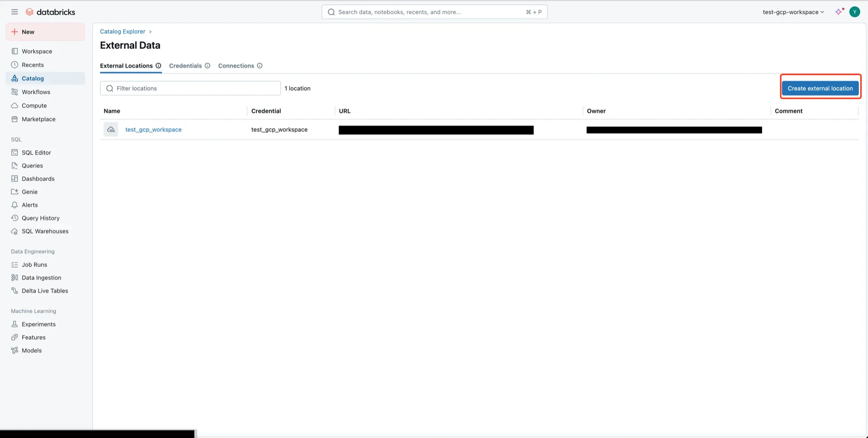Click the info icon beside External Locations
868x438 pixels.
pyautogui.click(x=159, y=66)
